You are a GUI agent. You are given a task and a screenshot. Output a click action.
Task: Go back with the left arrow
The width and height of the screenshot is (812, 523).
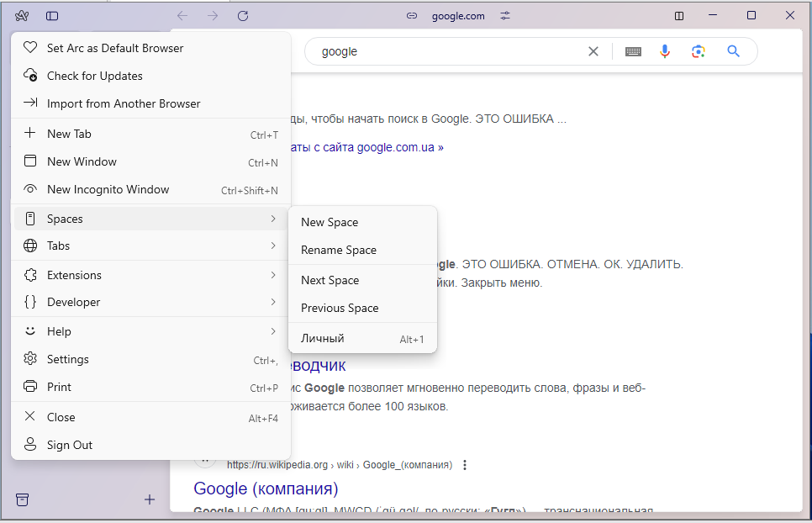tap(182, 16)
